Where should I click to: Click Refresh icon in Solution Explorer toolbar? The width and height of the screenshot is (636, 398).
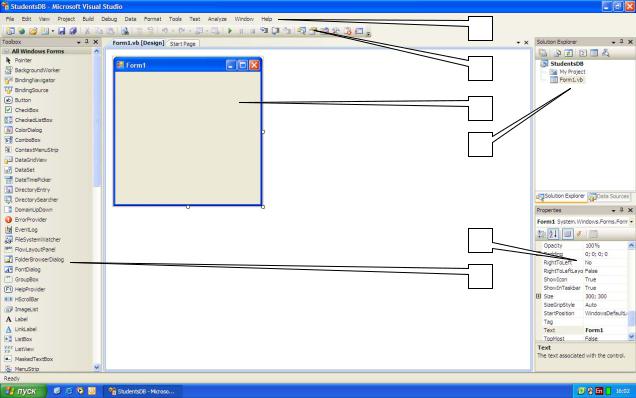click(x=569, y=53)
